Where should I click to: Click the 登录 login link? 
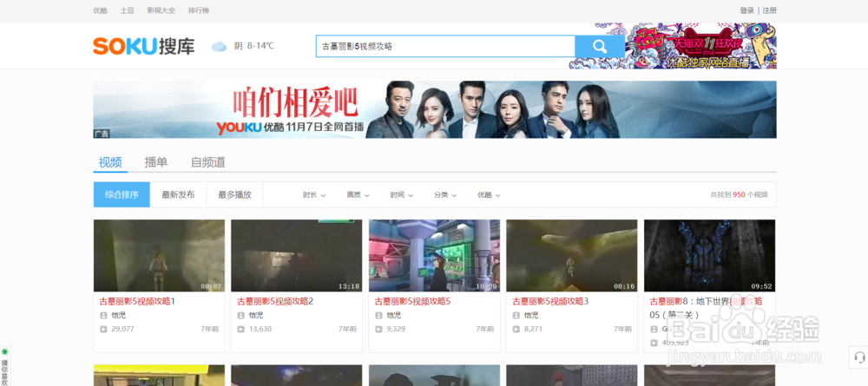pos(747,10)
